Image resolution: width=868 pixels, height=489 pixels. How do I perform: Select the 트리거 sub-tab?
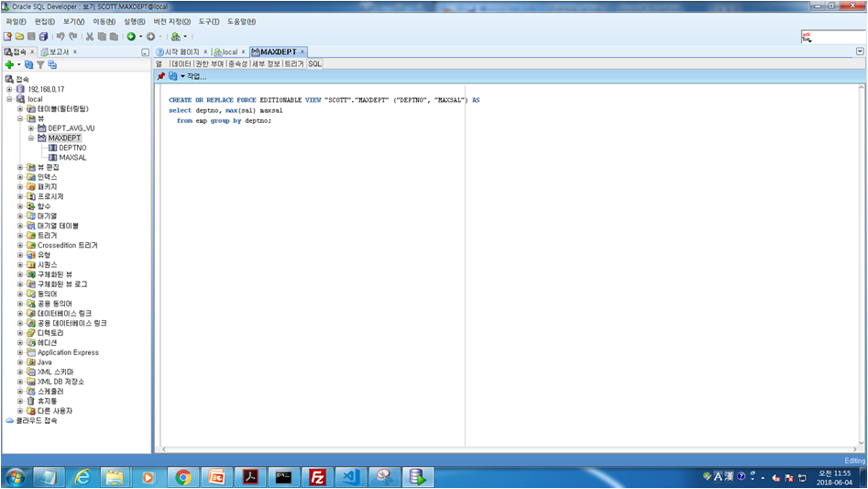(x=294, y=63)
